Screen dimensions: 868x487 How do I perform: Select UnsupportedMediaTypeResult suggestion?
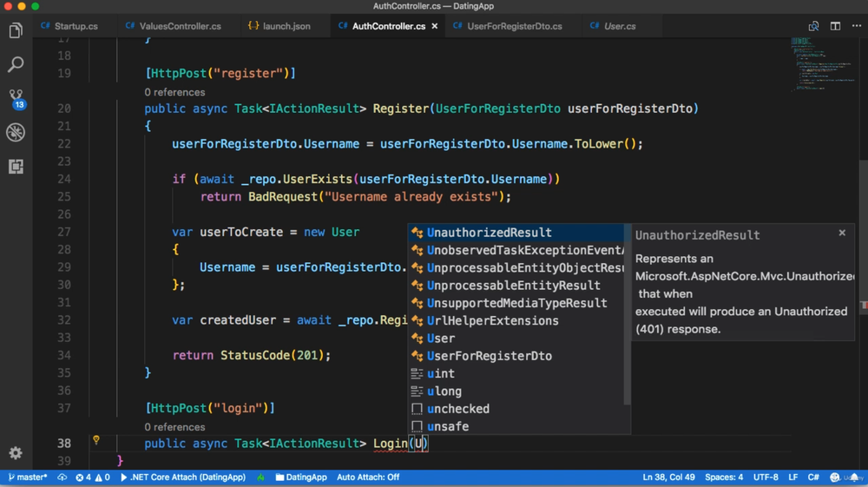click(x=516, y=303)
